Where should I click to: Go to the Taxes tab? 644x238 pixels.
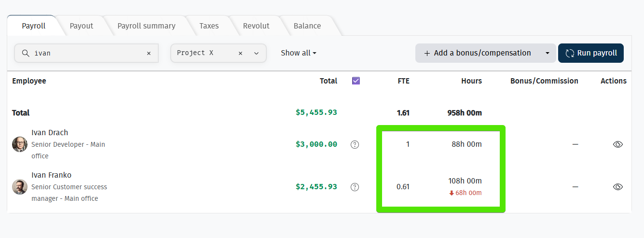tap(209, 26)
